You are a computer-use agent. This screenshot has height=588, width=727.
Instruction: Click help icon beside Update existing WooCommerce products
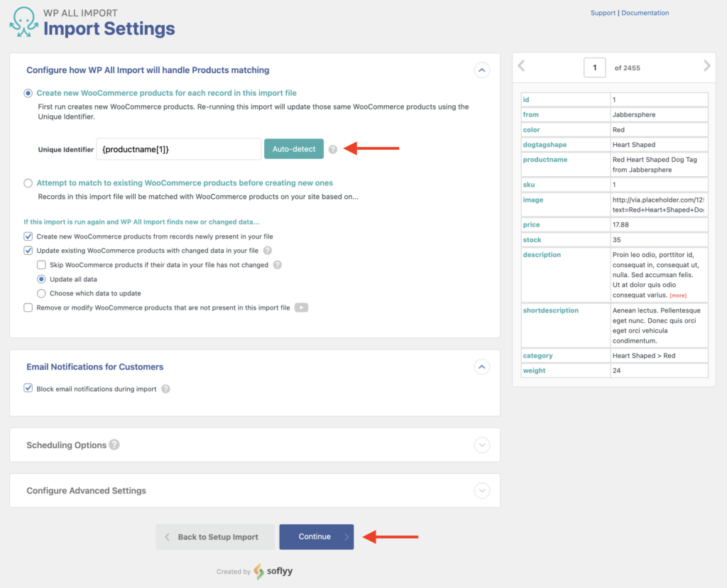[x=268, y=250]
